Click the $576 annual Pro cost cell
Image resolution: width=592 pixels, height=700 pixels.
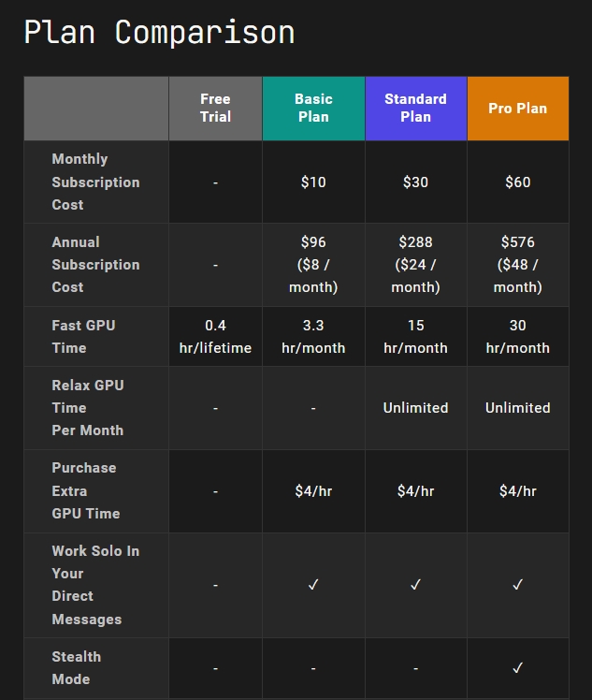(x=518, y=265)
